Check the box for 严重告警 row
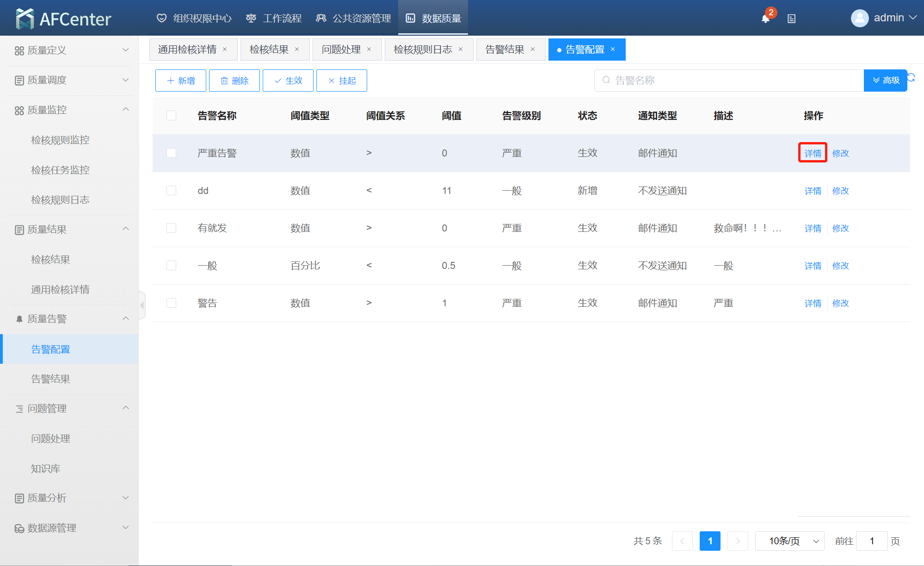Screen dimensions: 924x566 172,153
